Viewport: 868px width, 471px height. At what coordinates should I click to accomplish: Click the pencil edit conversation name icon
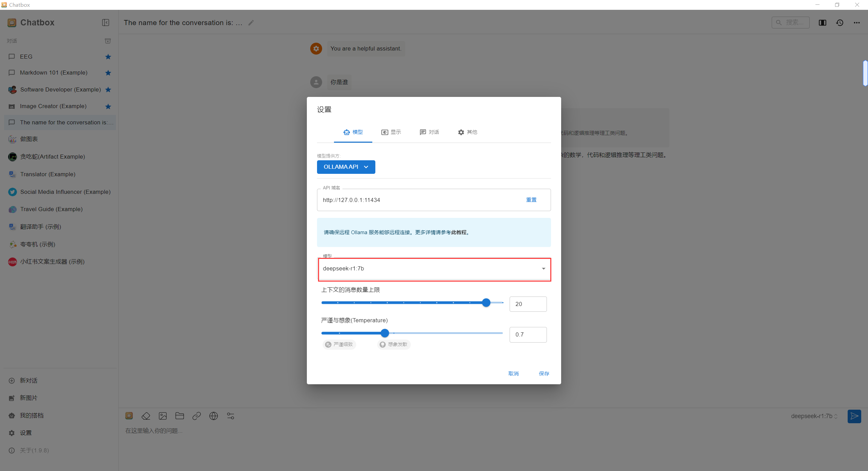coord(251,23)
